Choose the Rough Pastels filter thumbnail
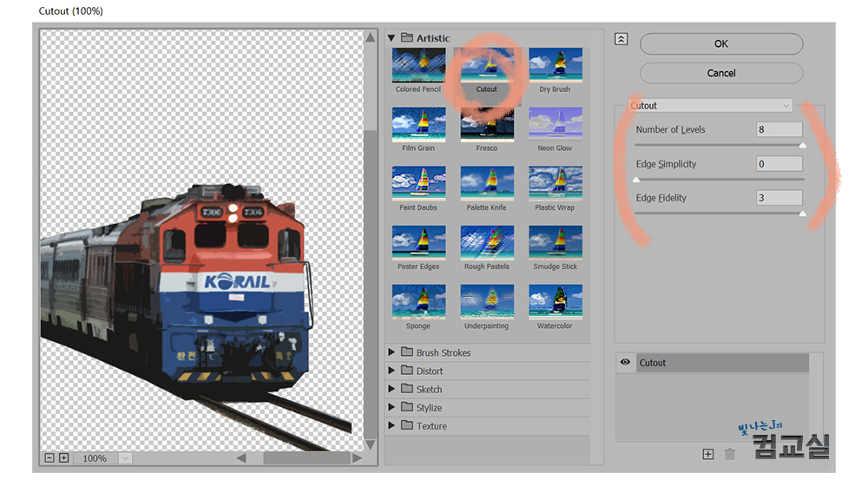 [487, 243]
